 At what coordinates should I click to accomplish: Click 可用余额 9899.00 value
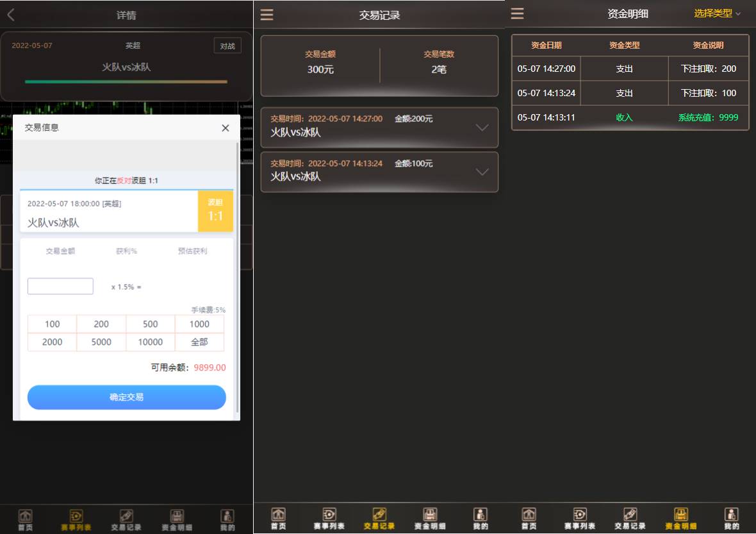(210, 367)
